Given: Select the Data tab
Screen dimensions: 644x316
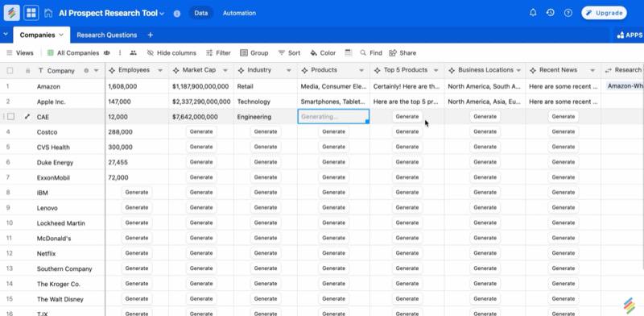Looking at the screenshot, I should 200,13.
